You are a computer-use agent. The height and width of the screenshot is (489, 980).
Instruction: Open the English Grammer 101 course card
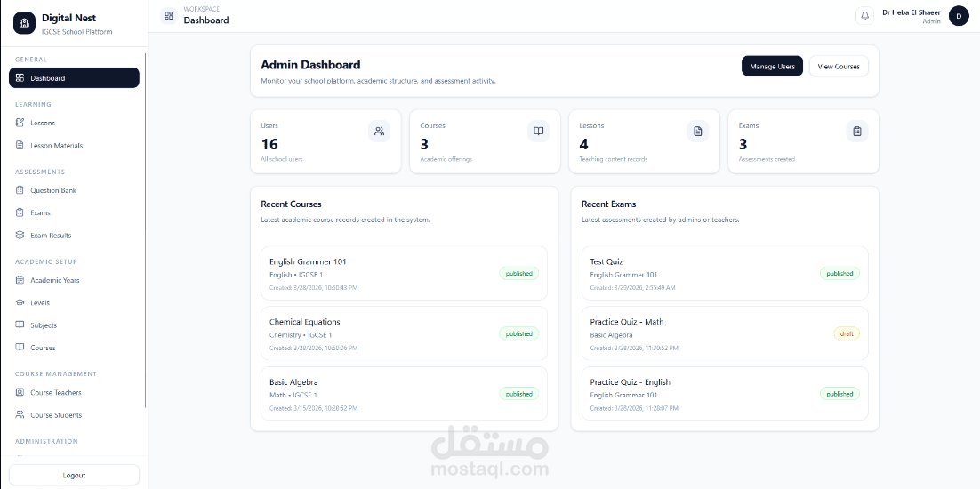[x=404, y=274]
